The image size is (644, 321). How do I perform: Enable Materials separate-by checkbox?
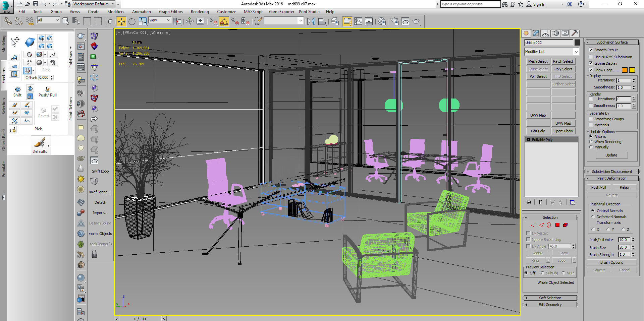point(591,125)
